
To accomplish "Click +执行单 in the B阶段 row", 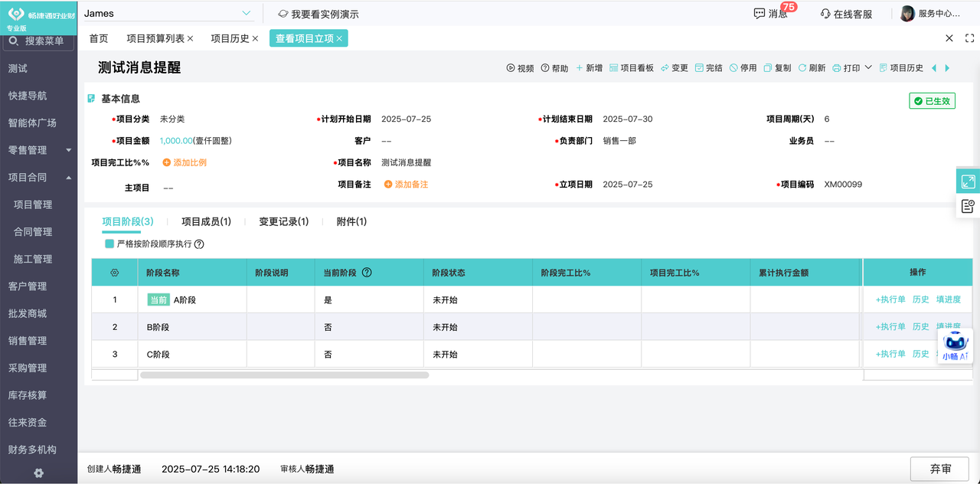I will click(890, 326).
